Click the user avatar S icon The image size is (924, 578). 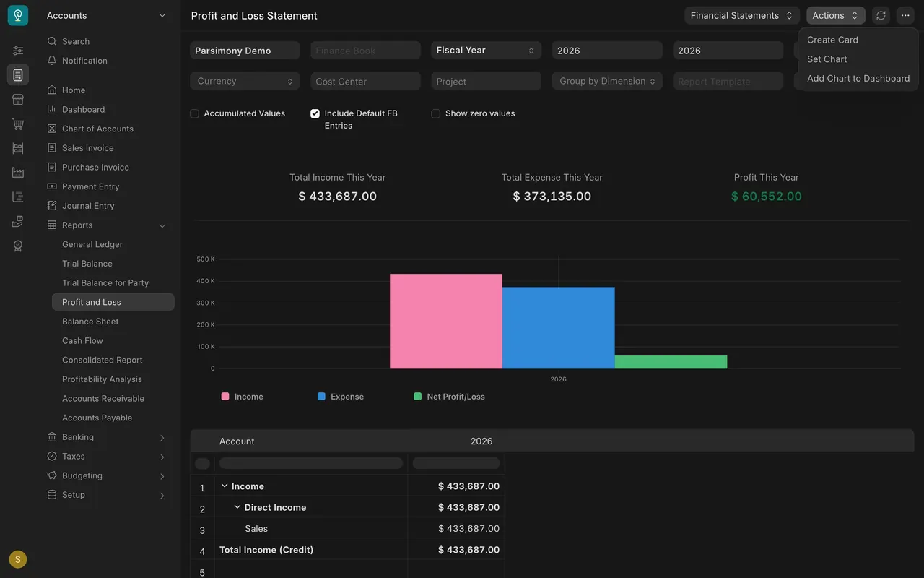tap(18, 559)
